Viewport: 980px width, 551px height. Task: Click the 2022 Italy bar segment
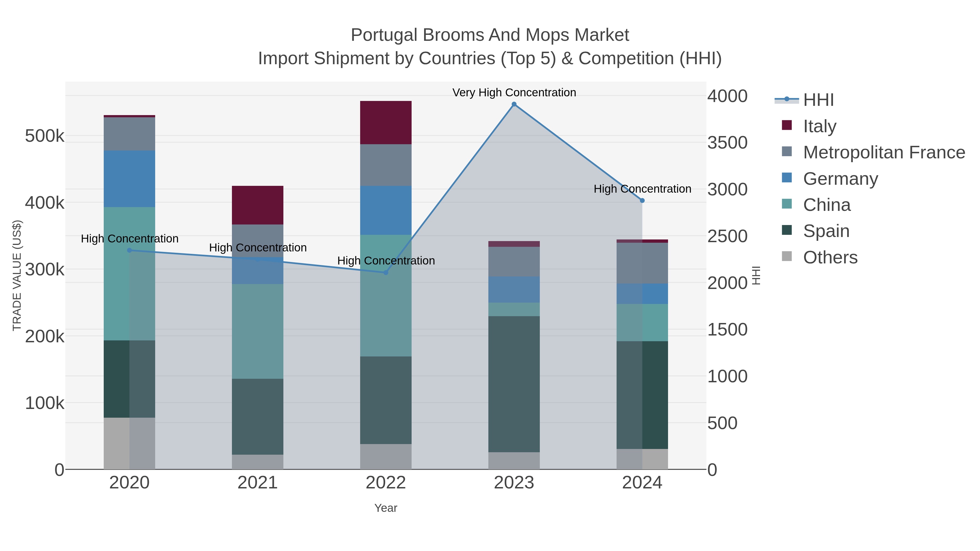click(x=386, y=122)
